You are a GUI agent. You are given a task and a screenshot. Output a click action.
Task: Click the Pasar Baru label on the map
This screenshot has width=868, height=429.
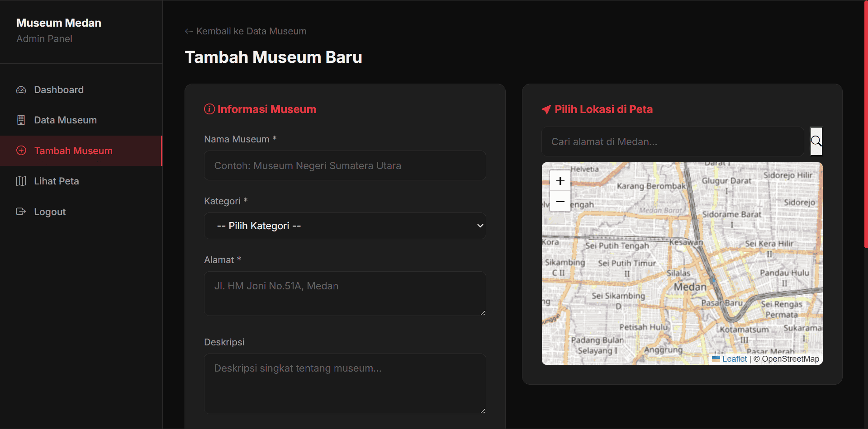[722, 303]
